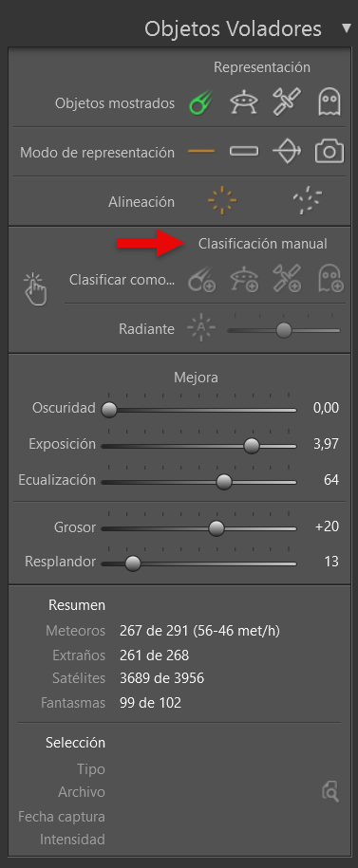Toggle satellite objects display icon
This screenshot has height=868, width=358.
click(x=287, y=103)
